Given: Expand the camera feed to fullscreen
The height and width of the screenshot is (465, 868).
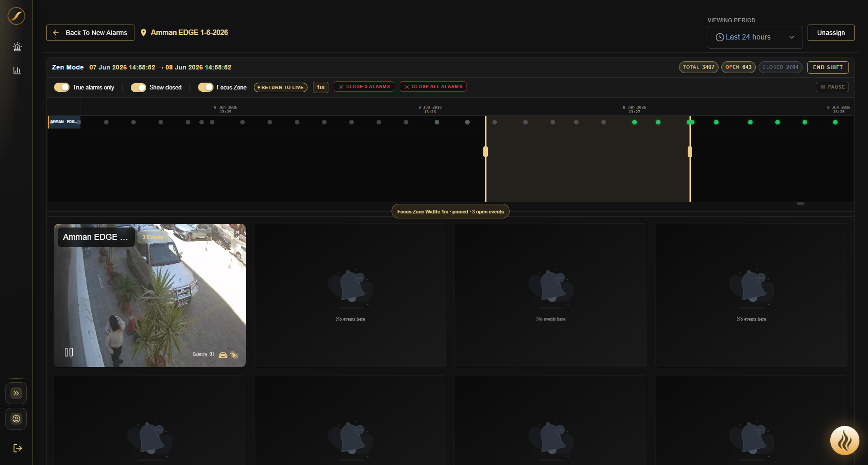Looking at the screenshot, I should [x=235, y=235].
